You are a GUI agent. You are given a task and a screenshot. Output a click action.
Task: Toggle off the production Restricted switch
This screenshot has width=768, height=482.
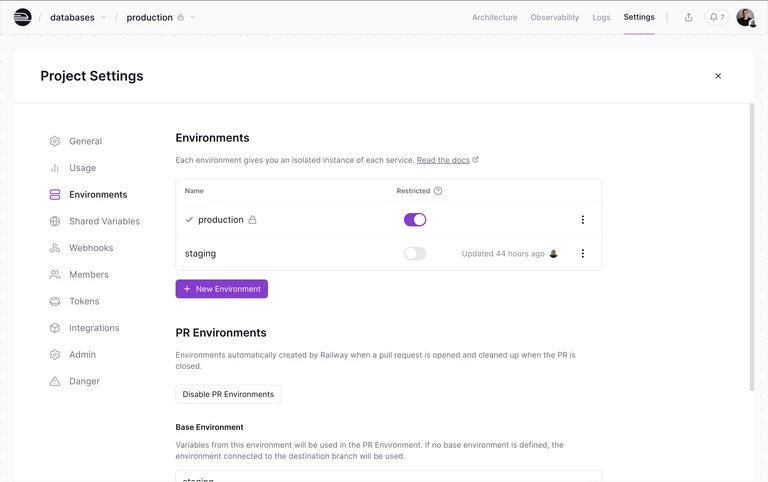click(x=415, y=220)
